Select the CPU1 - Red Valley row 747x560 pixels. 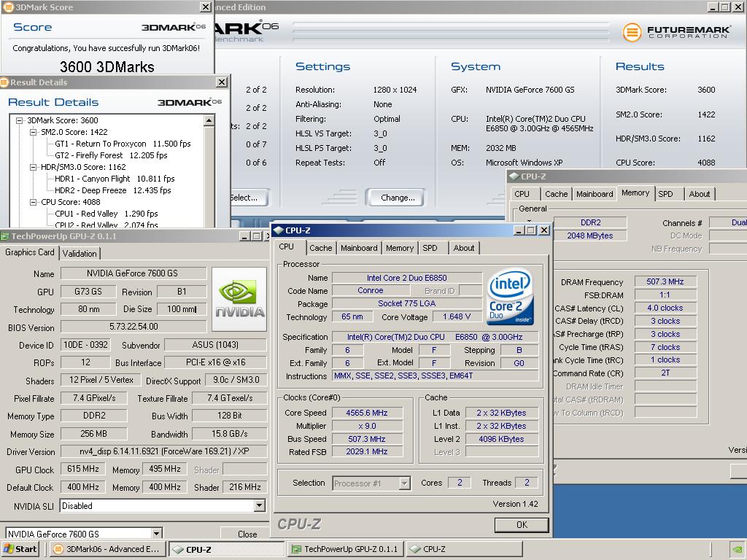tap(107, 214)
